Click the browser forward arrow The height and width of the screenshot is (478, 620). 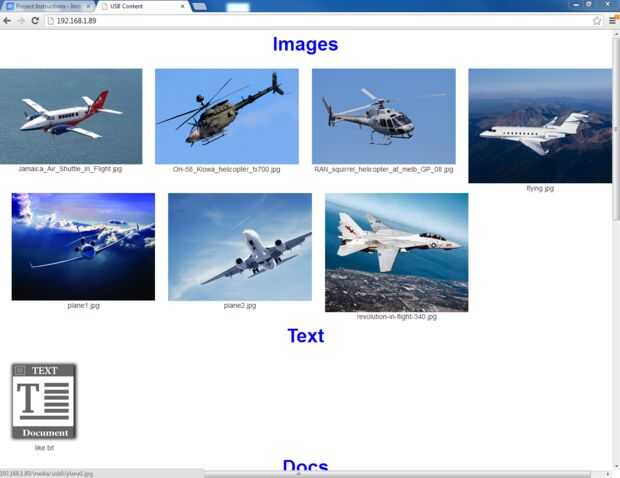click(21, 21)
